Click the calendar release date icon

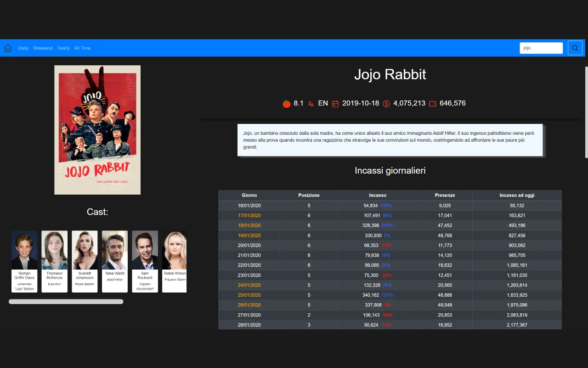coord(335,103)
